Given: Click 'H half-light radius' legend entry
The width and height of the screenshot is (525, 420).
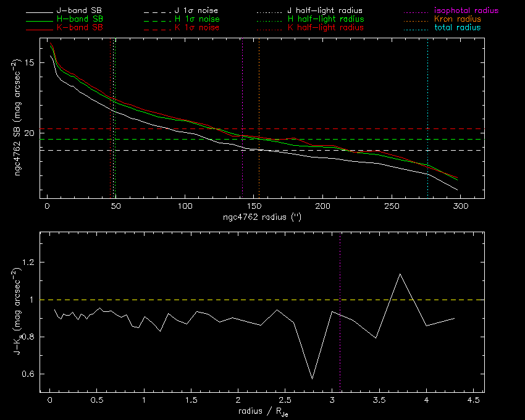Looking at the screenshot, I should pyautogui.click(x=325, y=19).
